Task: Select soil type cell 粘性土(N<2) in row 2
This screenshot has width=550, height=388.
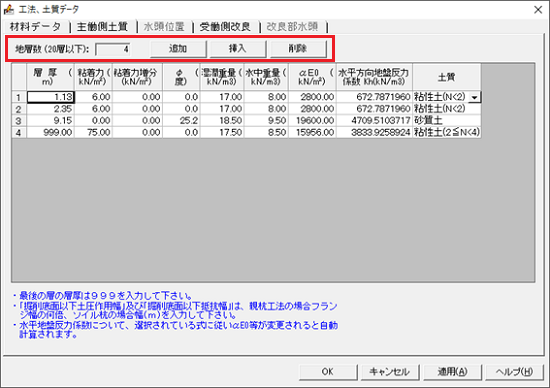Action: click(447, 109)
